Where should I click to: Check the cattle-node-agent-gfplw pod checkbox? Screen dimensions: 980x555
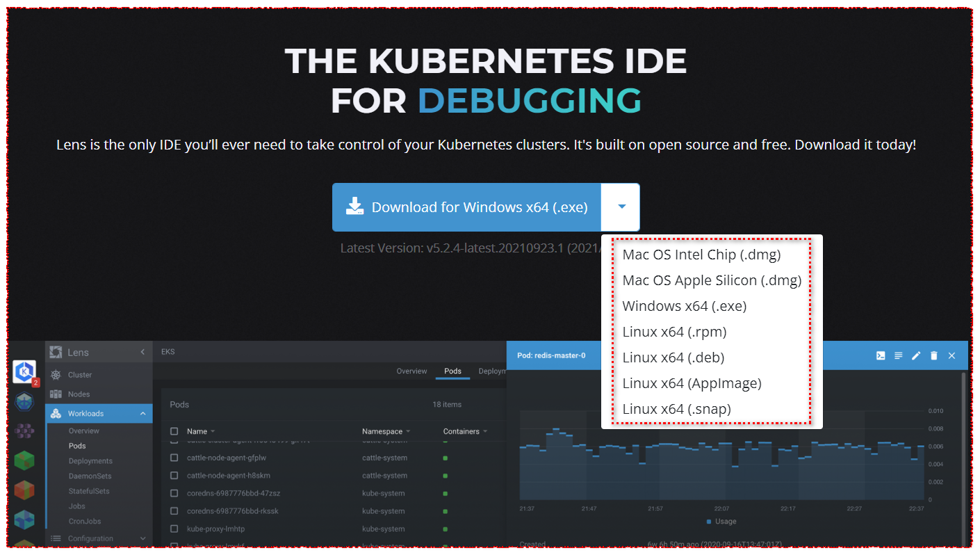pyautogui.click(x=174, y=458)
